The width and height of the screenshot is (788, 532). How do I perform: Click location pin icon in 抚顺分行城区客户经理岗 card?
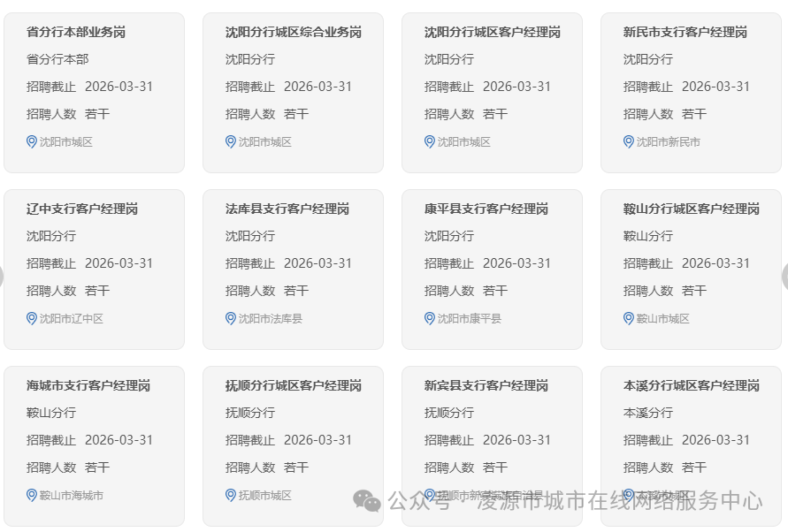pos(231,496)
